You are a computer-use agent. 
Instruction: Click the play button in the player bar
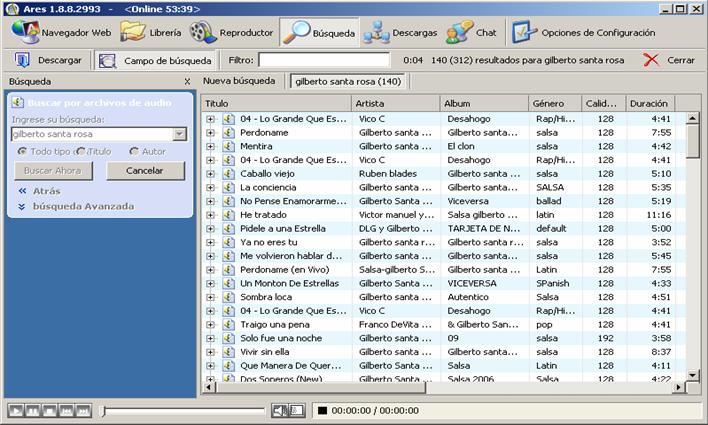coord(15,411)
